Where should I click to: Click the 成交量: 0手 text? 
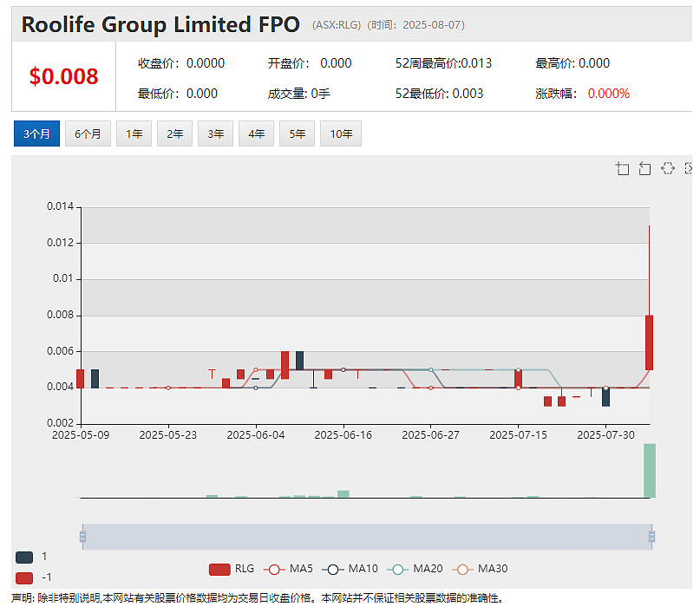(x=299, y=94)
